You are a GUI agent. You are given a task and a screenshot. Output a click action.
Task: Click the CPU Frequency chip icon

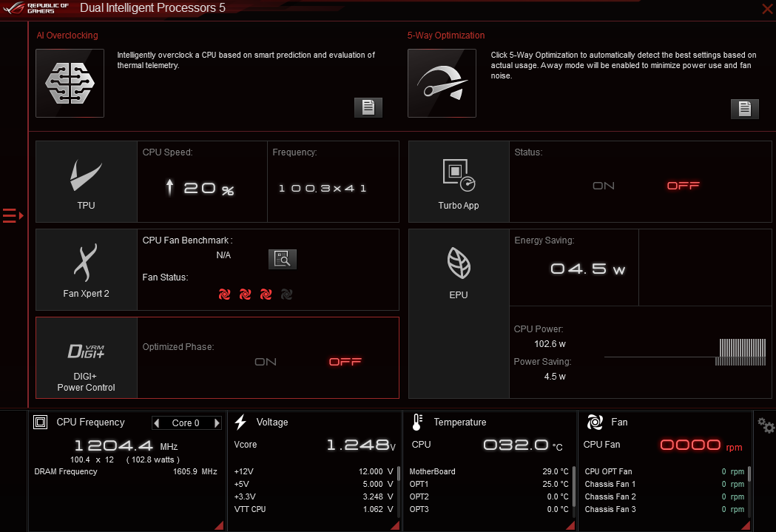40,422
